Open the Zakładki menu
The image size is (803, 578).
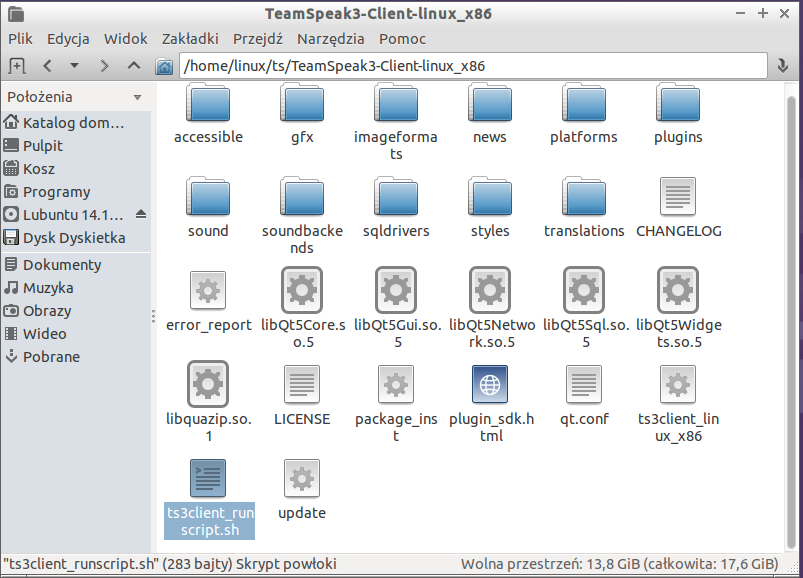pyautogui.click(x=190, y=39)
